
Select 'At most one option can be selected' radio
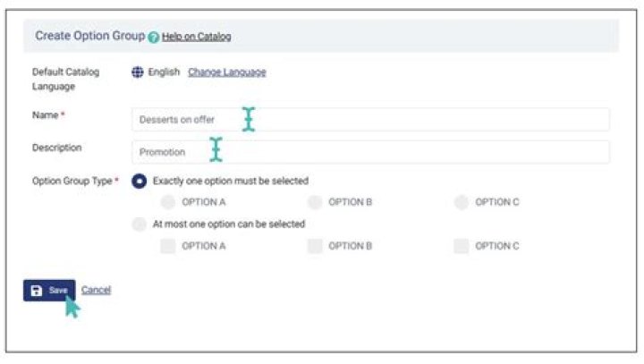[x=140, y=224]
